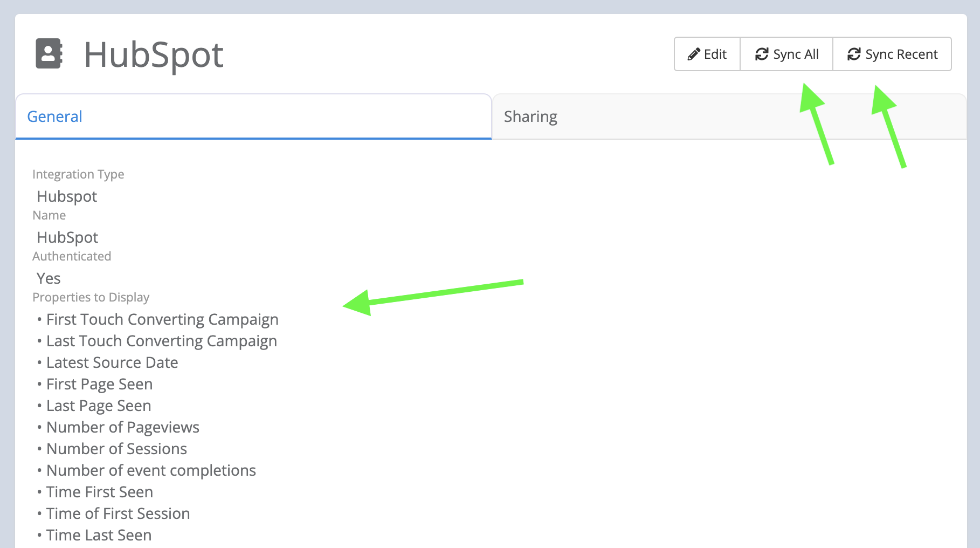Click the refresh icon in Sync Recent
The image size is (980, 548).
(854, 54)
